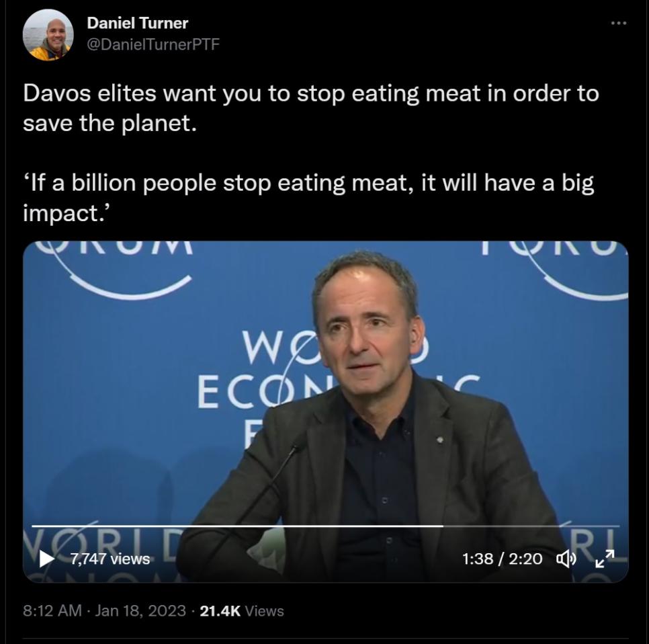The image size is (649, 644).
Task: Play the embedded video
Action: [x=46, y=558]
